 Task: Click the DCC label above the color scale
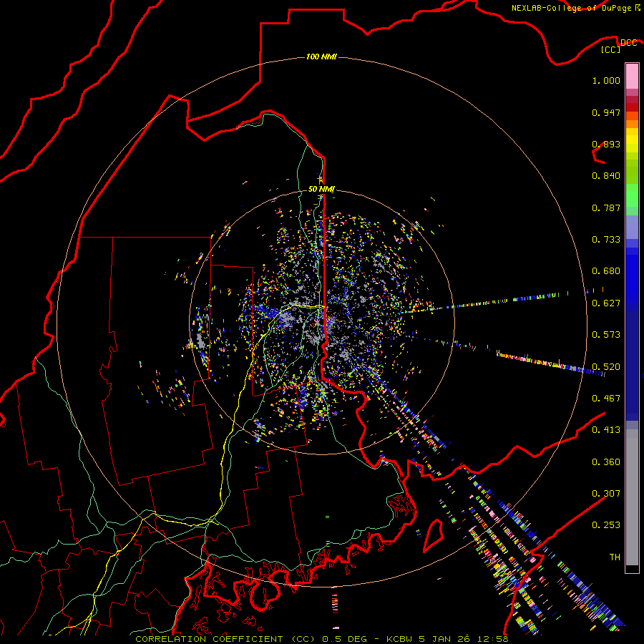628,43
